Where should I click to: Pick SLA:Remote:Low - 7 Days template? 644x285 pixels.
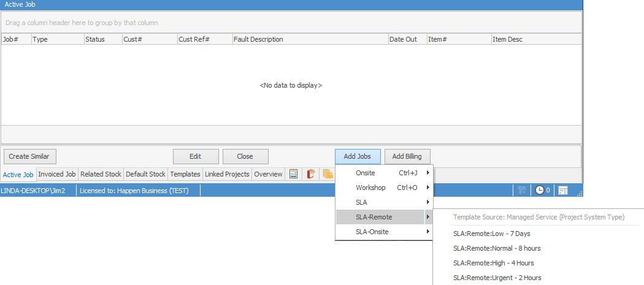(x=492, y=234)
